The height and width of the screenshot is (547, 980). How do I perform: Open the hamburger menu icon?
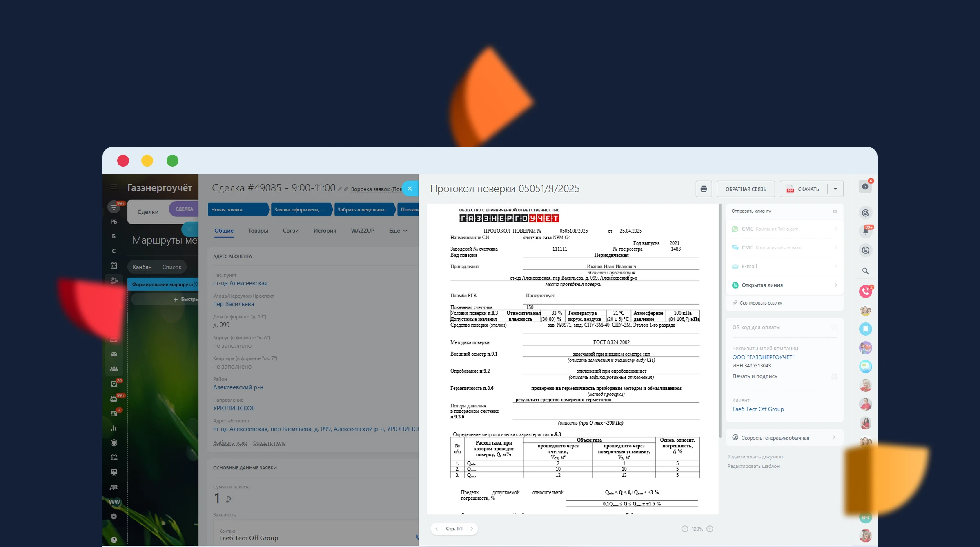click(114, 187)
